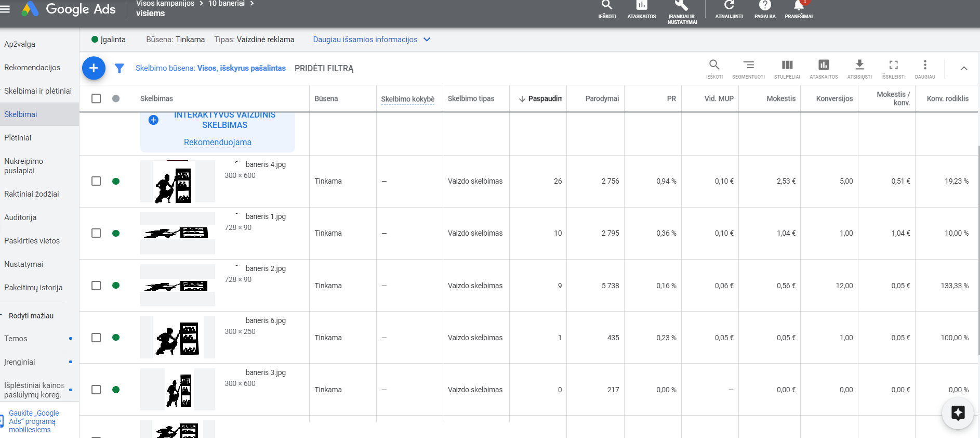Click the baneris 6.jpg thumbnail
The width and height of the screenshot is (980, 438).
click(178, 337)
